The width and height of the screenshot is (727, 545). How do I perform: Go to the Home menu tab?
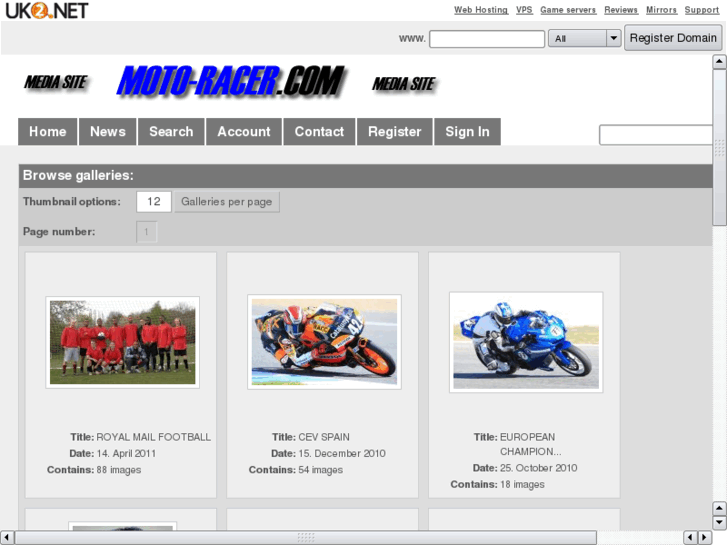tap(48, 132)
